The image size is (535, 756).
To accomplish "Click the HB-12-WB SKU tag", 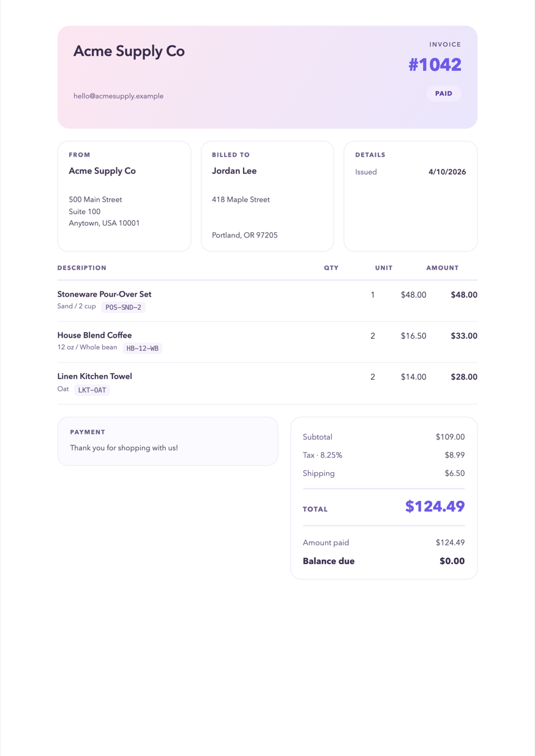I will click(x=143, y=348).
